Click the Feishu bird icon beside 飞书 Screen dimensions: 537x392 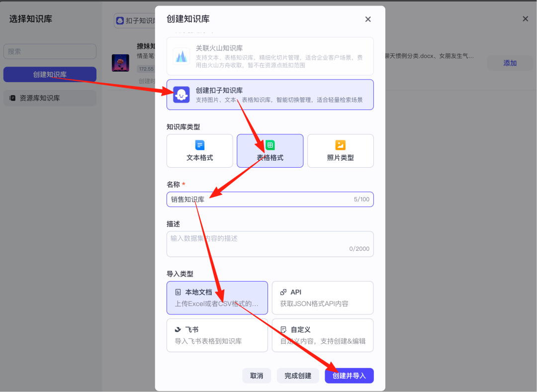(178, 330)
